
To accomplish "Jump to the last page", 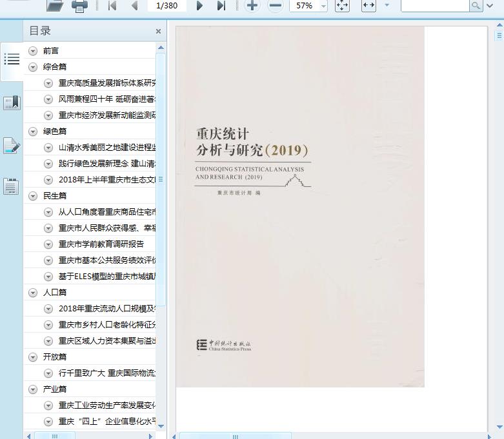I will (x=221, y=6).
